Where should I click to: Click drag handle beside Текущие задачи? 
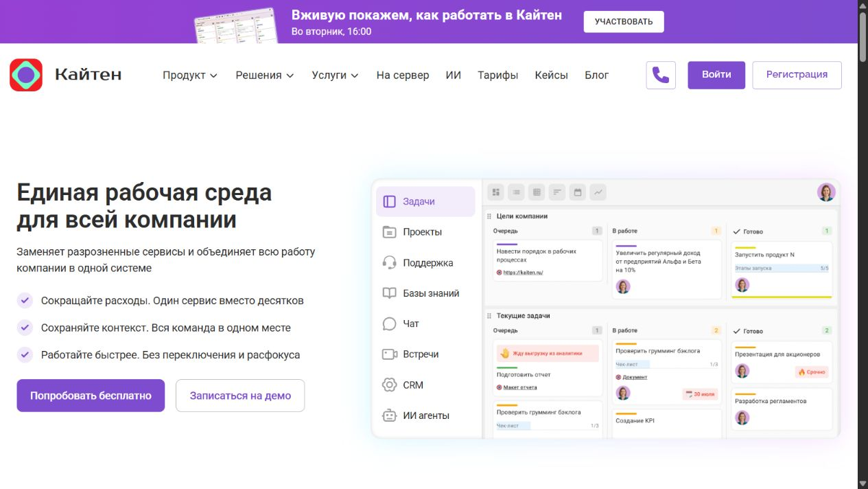pyautogui.click(x=489, y=316)
